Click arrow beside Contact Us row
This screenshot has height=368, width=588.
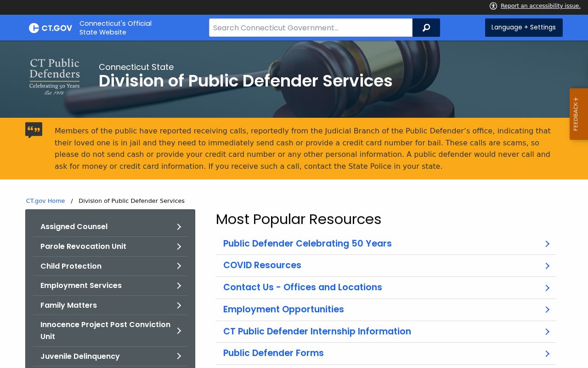[547, 288]
